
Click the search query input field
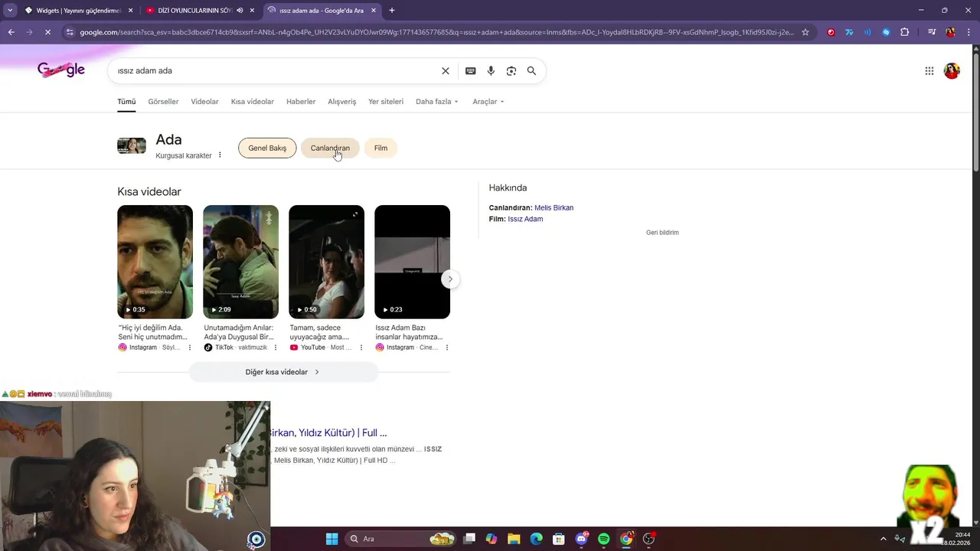tap(276, 70)
